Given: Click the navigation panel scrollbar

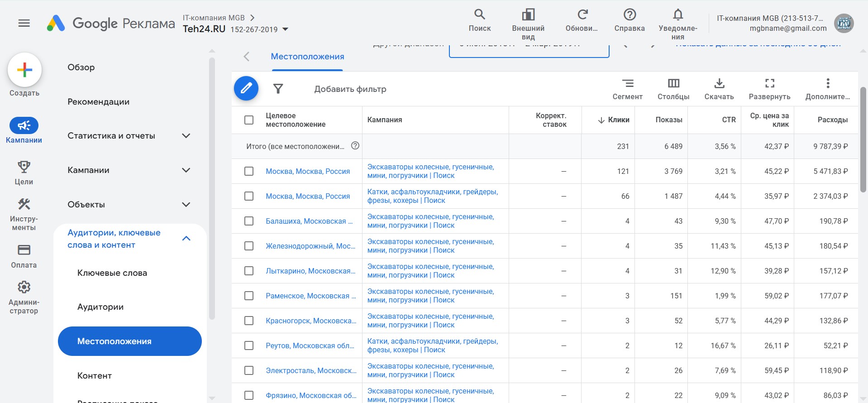Looking at the screenshot, I should 212,189.
